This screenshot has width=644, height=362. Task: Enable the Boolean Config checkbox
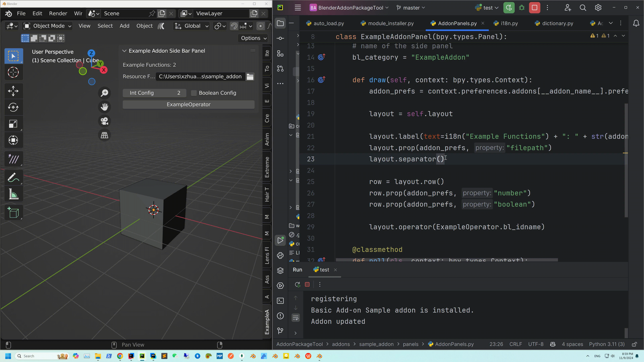(x=194, y=93)
